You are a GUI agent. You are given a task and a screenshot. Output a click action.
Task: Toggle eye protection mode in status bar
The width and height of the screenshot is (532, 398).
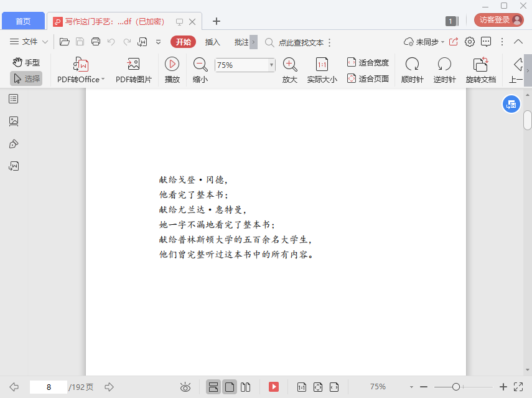click(x=185, y=387)
